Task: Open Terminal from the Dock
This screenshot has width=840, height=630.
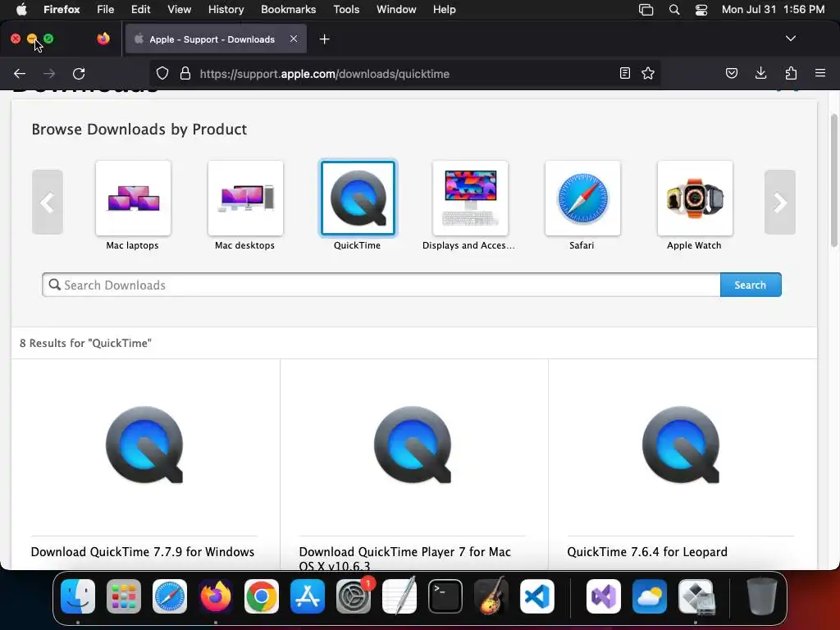Action: tap(445, 596)
